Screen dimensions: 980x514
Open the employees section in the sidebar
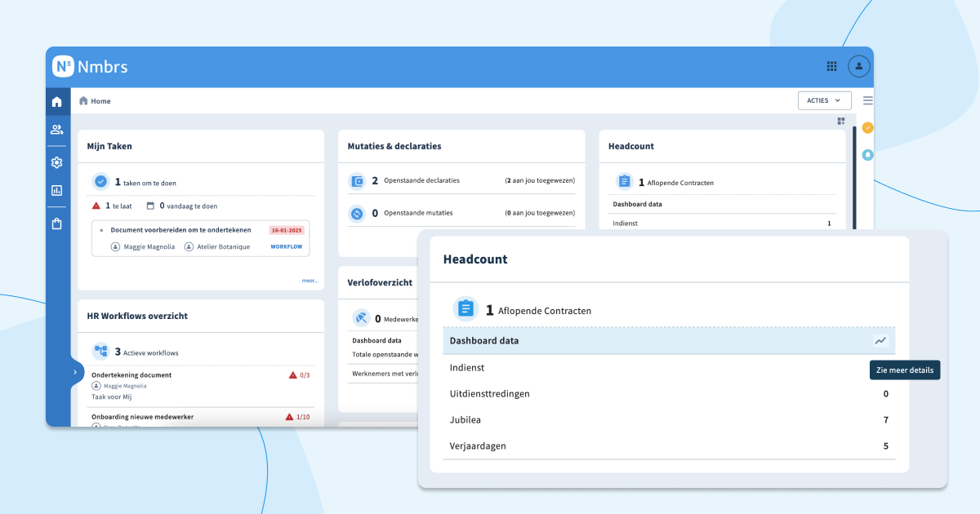56,130
